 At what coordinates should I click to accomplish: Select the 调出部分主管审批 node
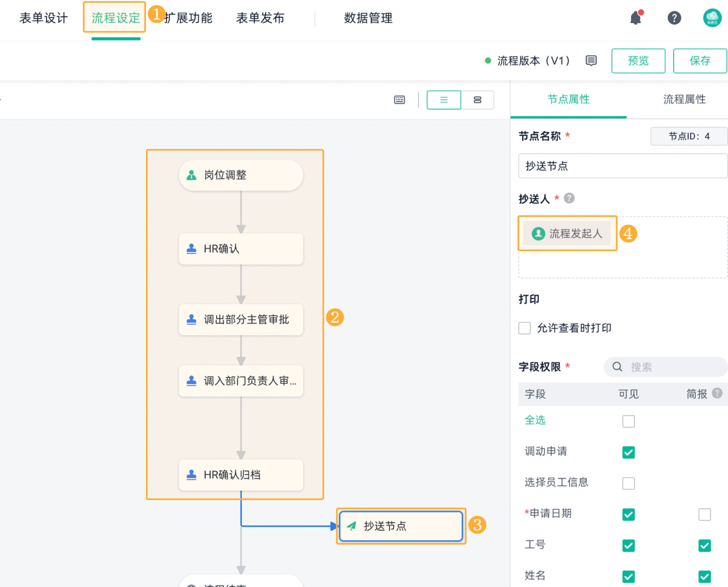coord(241,319)
